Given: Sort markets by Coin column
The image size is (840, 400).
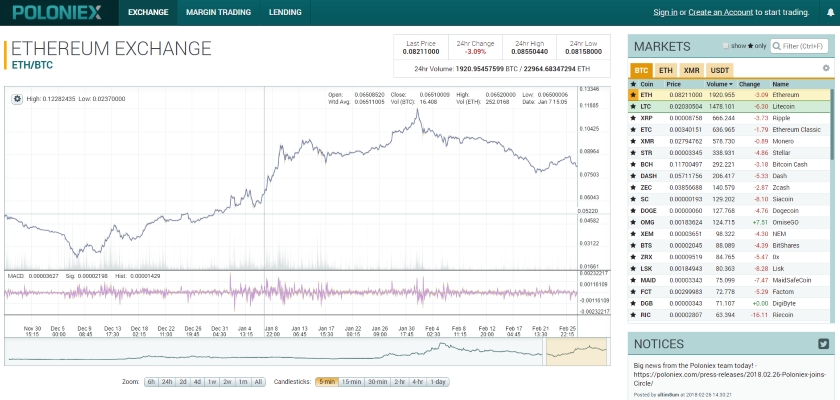Looking at the screenshot, I should click(x=647, y=84).
